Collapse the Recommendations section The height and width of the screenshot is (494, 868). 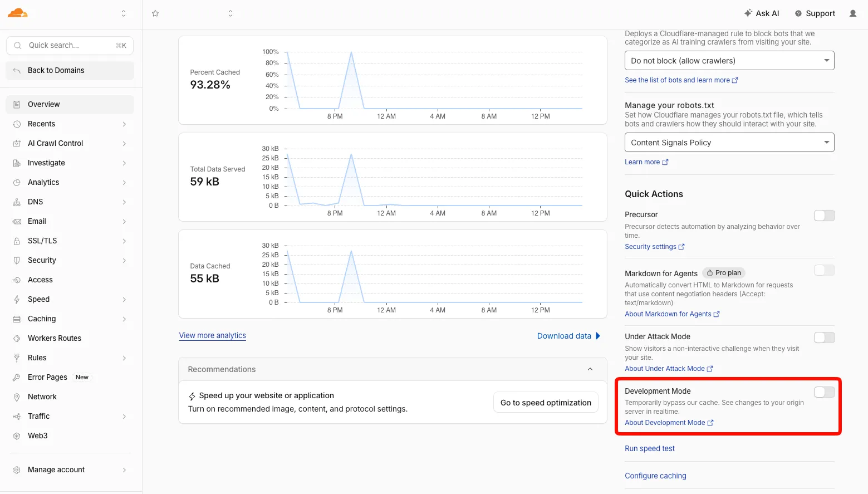tap(590, 369)
